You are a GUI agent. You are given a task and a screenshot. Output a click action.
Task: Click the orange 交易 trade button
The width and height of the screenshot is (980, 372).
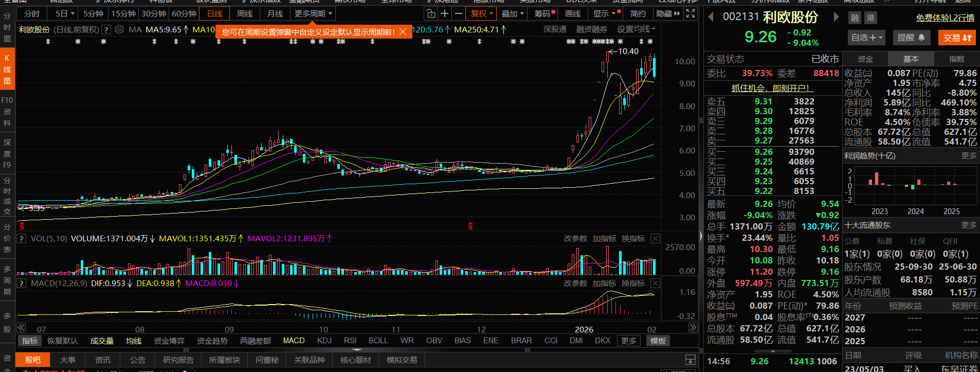(x=957, y=38)
